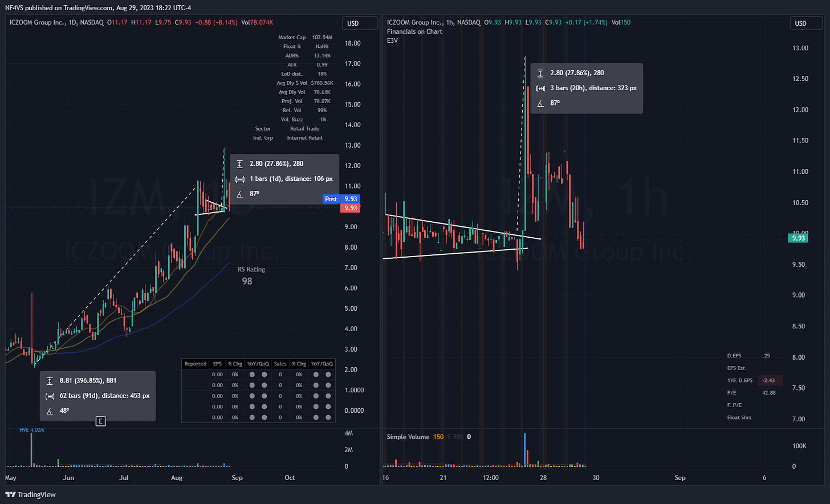Click the EPS column header in earnings table
The image size is (830, 504).
pyautogui.click(x=217, y=364)
